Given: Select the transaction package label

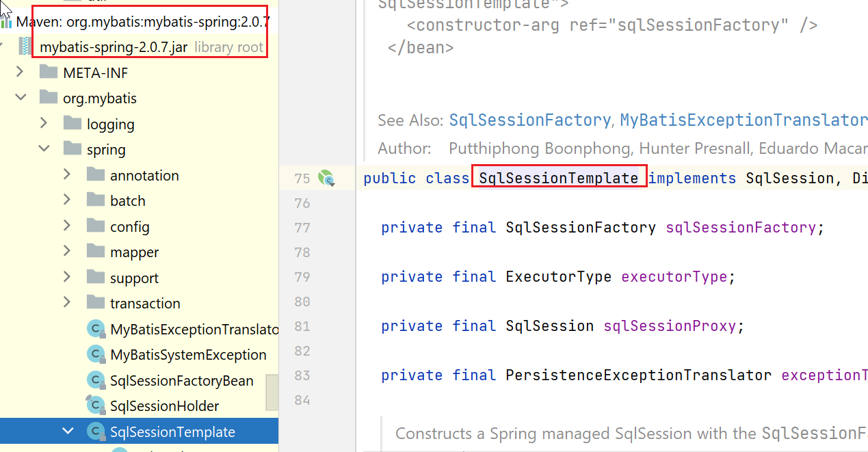Looking at the screenshot, I should pos(145,304).
